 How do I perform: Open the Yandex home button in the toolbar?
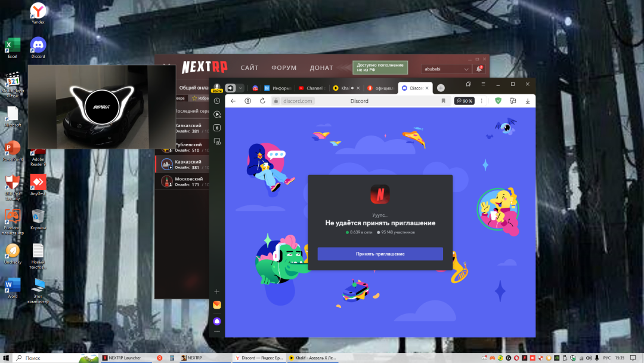point(247,101)
